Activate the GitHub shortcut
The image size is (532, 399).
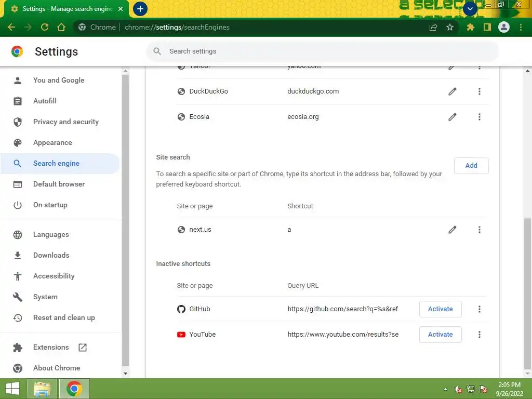pyautogui.click(x=440, y=309)
